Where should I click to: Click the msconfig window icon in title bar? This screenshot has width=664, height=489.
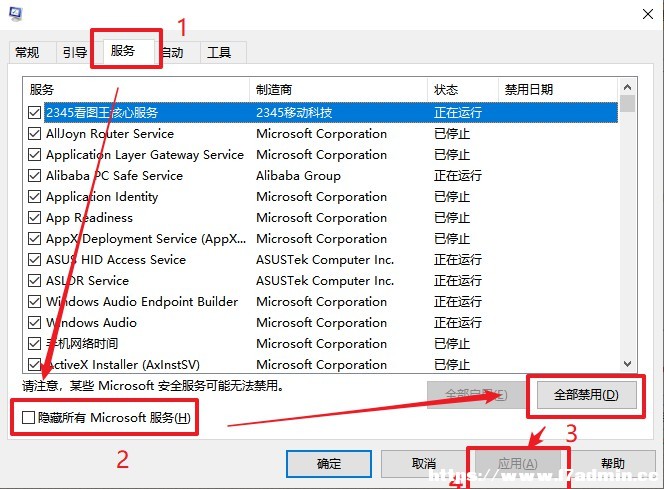(16, 14)
